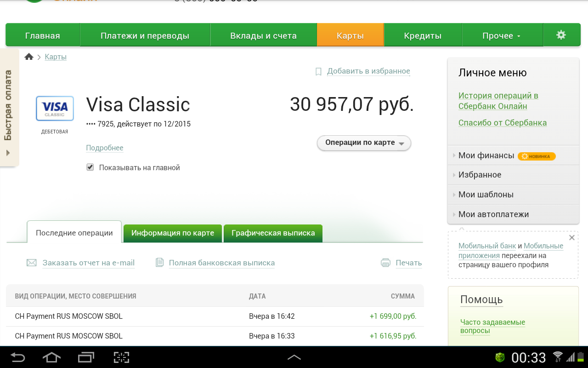Click the balance 30 957,07 руб.
588x368 pixels.
(x=352, y=104)
